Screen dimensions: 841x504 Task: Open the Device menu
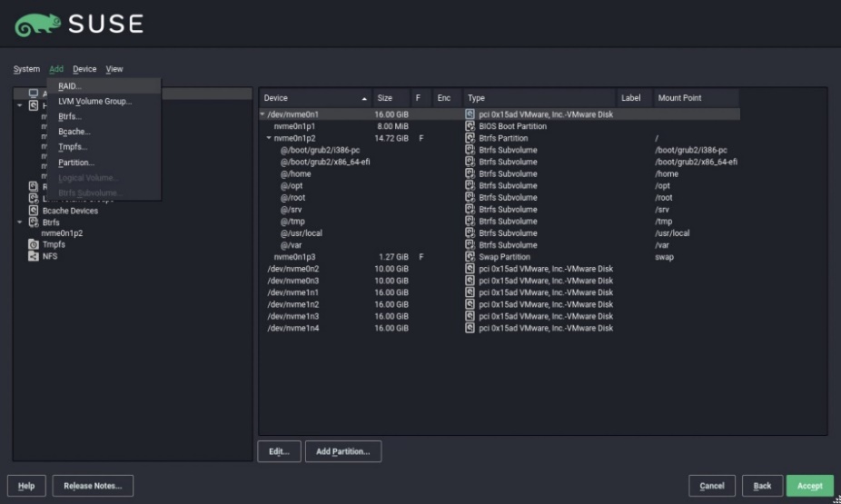coord(84,69)
